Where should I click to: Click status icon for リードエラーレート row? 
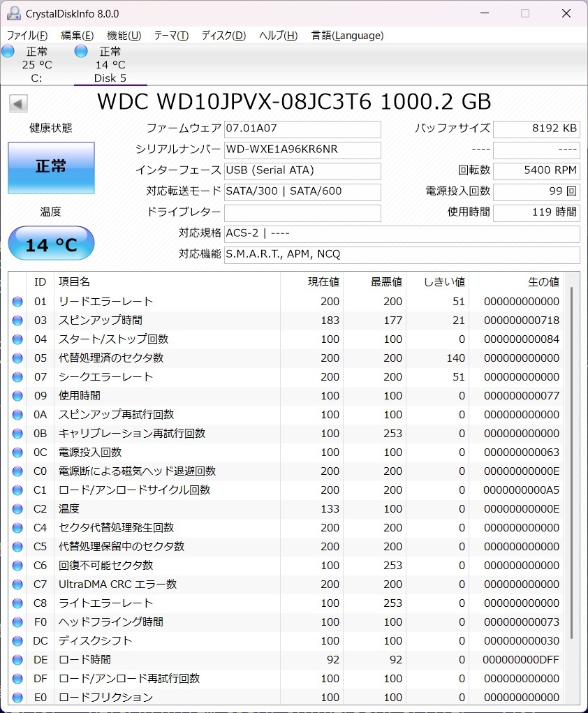[17, 302]
